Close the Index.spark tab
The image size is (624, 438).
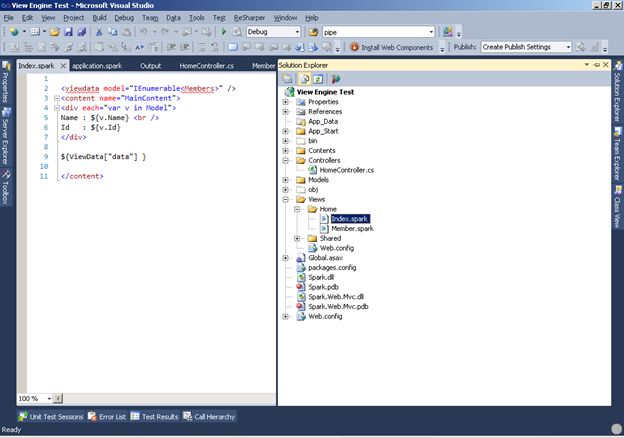click(63, 66)
